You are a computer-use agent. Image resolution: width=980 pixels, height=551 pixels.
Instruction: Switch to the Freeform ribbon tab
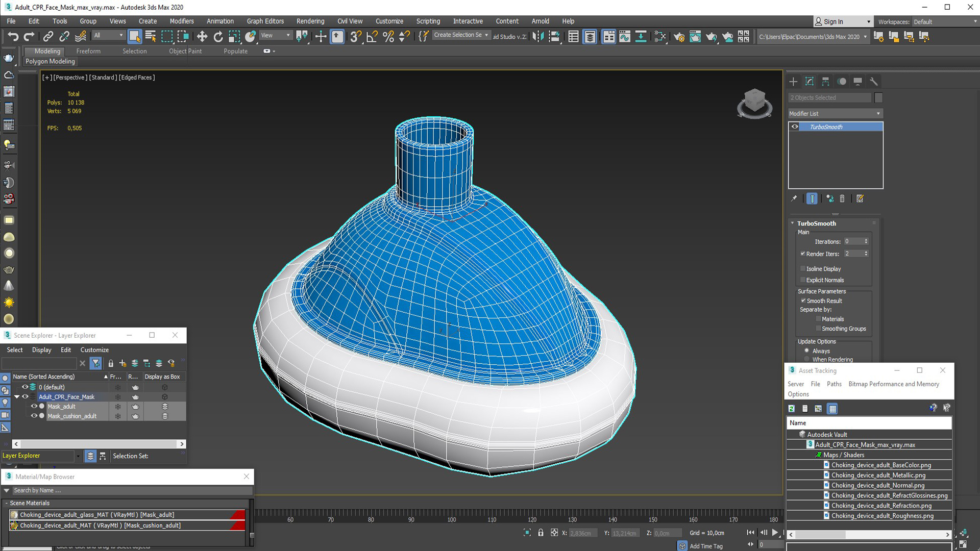pyautogui.click(x=88, y=51)
